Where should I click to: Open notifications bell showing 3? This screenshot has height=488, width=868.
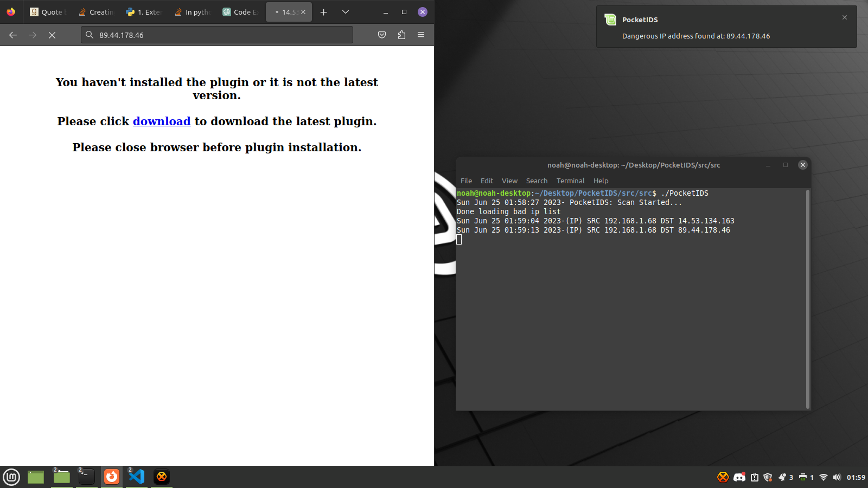point(786,477)
